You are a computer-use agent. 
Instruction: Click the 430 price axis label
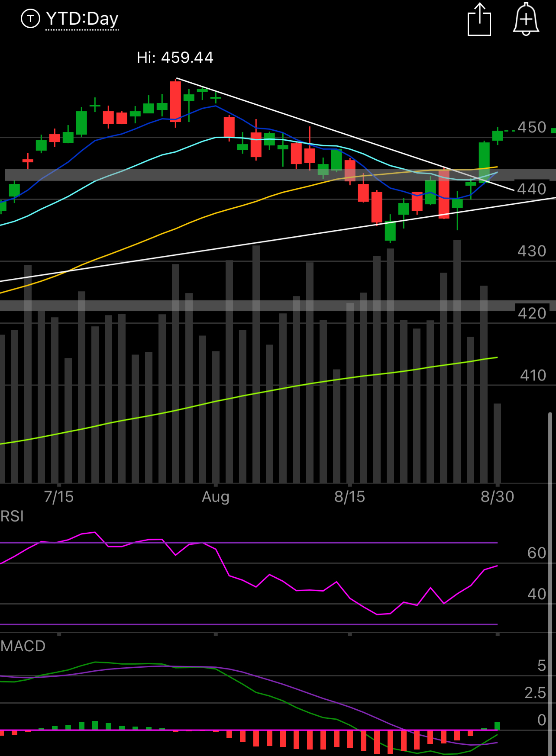pyautogui.click(x=532, y=251)
